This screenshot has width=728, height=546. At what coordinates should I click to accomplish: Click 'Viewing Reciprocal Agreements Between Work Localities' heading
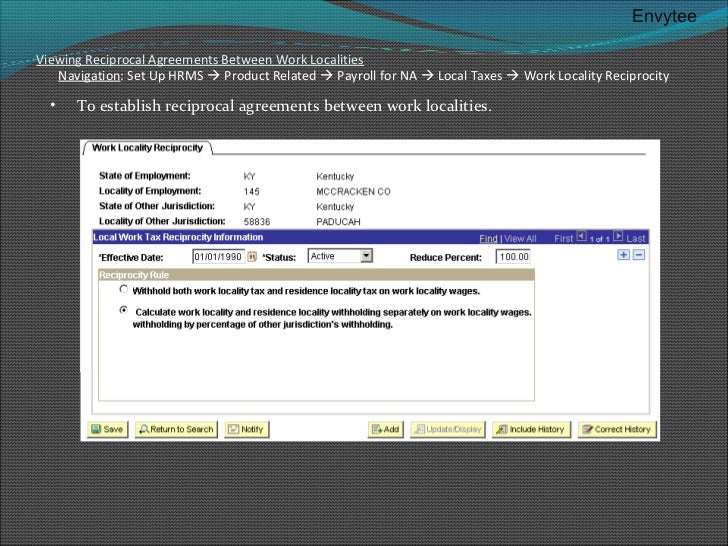[x=200, y=60]
